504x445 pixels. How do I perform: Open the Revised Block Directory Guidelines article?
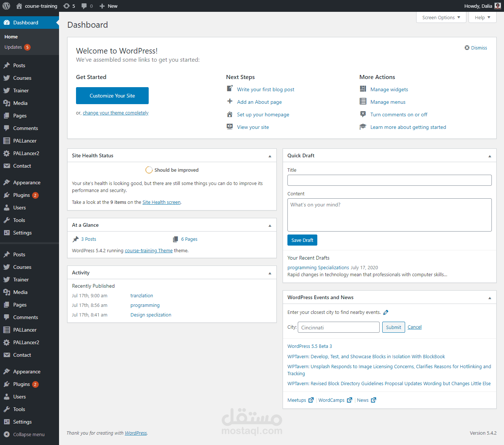[389, 384]
